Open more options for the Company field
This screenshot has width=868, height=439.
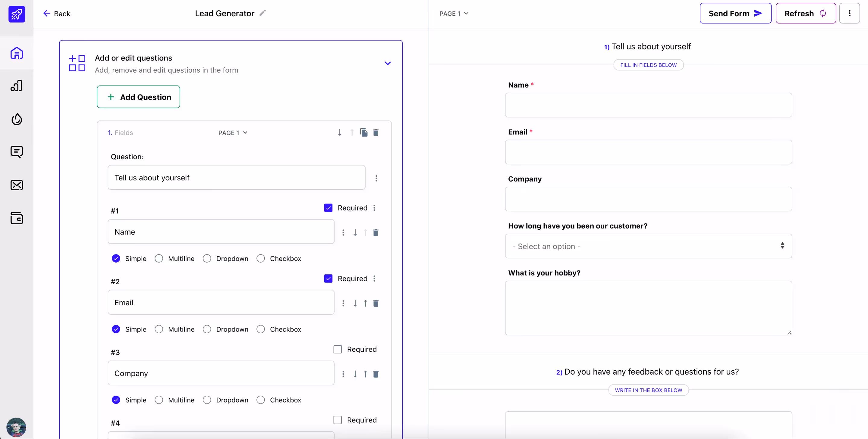point(343,374)
